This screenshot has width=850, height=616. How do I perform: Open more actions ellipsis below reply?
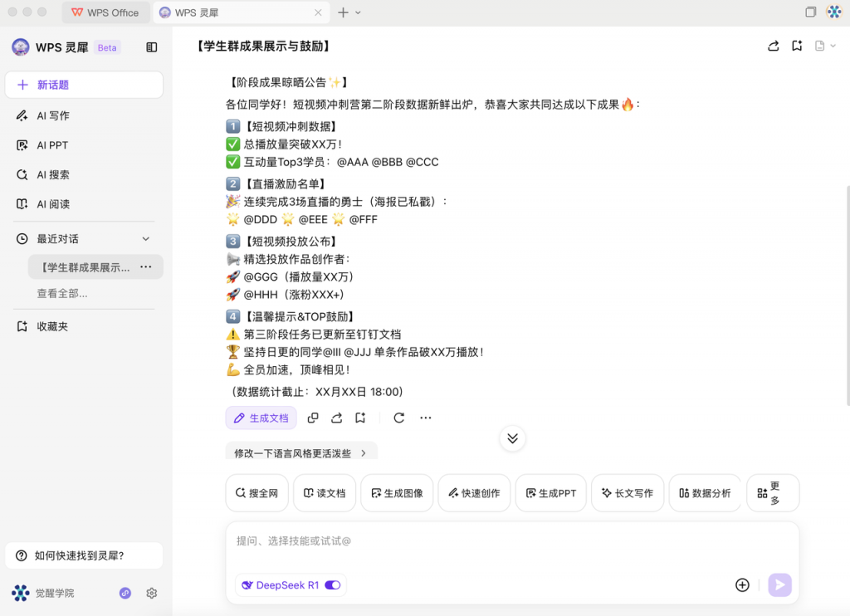click(x=426, y=418)
